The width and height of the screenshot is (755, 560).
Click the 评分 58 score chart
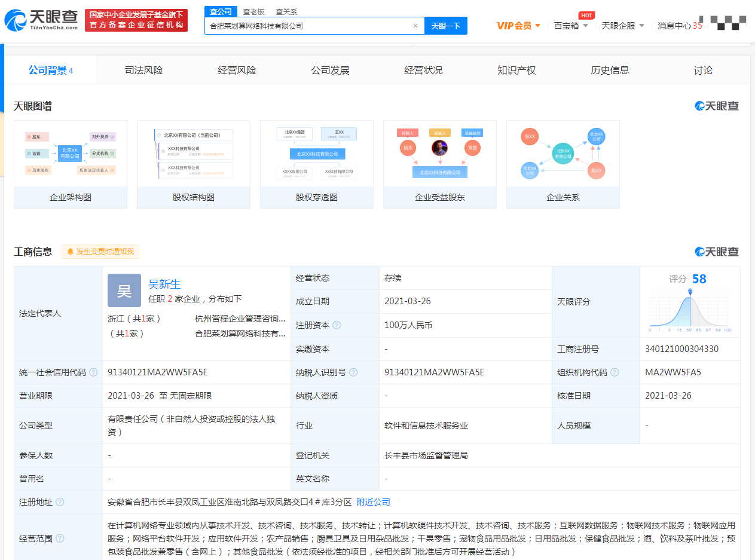690,302
